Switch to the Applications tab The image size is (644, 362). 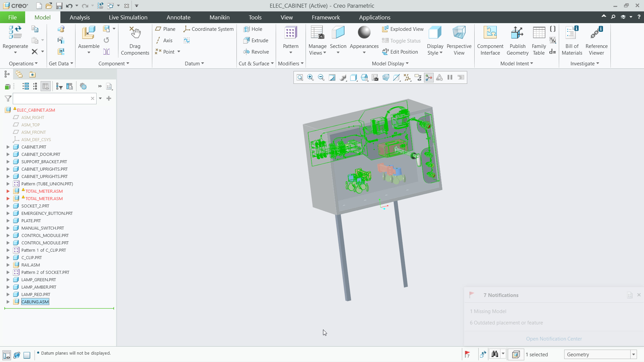[375, 17]
